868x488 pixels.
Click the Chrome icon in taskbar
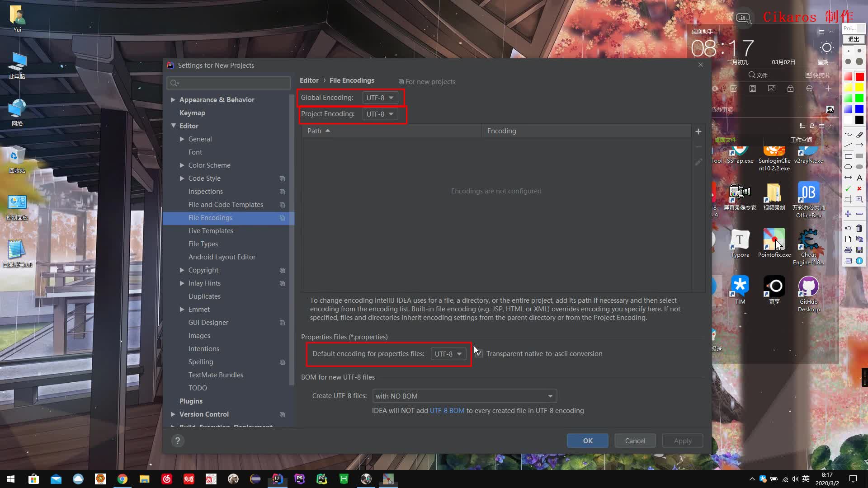click(123, 479)
